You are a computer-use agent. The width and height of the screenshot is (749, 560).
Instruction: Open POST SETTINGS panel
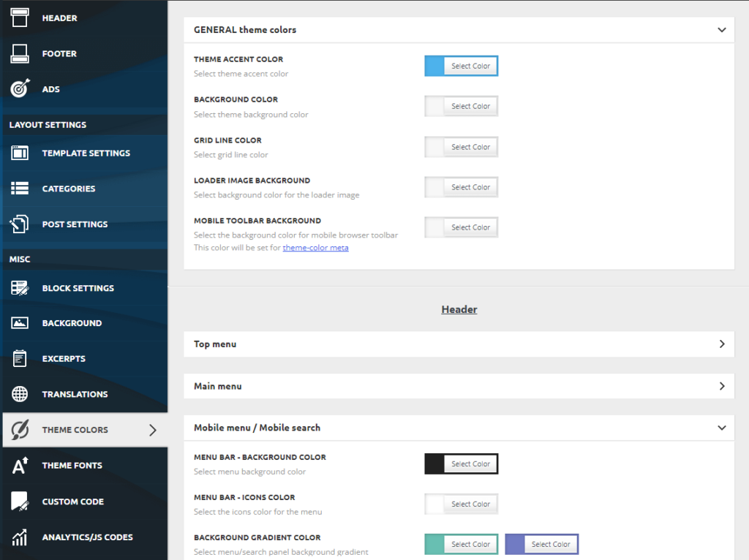[x=85, y=224]
